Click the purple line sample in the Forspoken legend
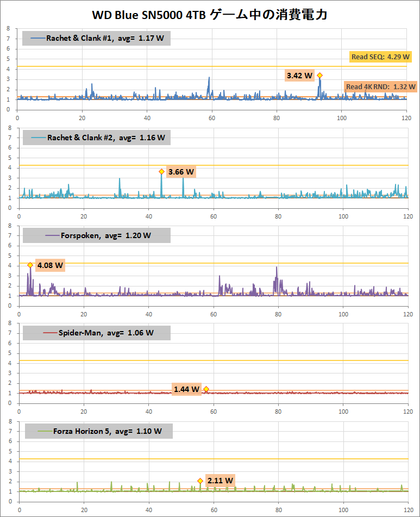Image resolution: width=420 pixels, height=517 pixels. pos(53,235)
